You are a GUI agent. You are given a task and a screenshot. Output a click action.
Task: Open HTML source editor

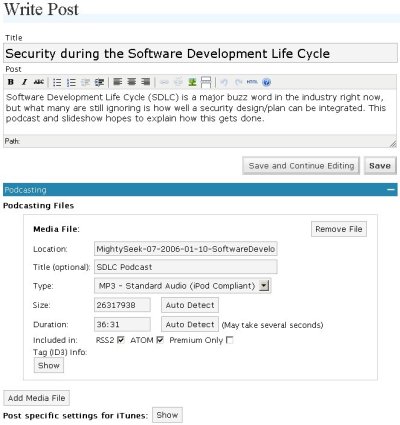click(252, 82)
